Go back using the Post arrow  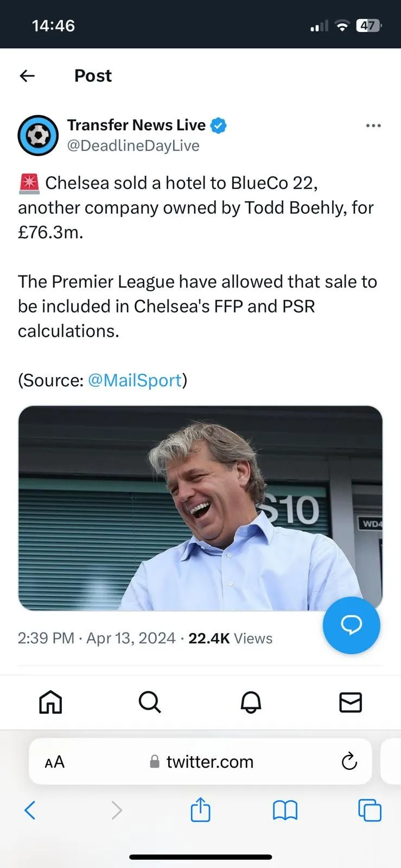point(27,76)
